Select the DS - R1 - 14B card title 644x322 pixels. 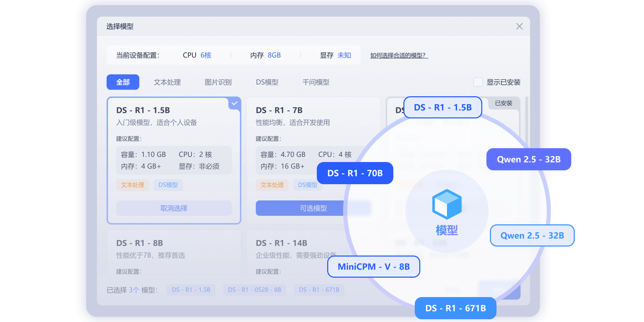281,243
